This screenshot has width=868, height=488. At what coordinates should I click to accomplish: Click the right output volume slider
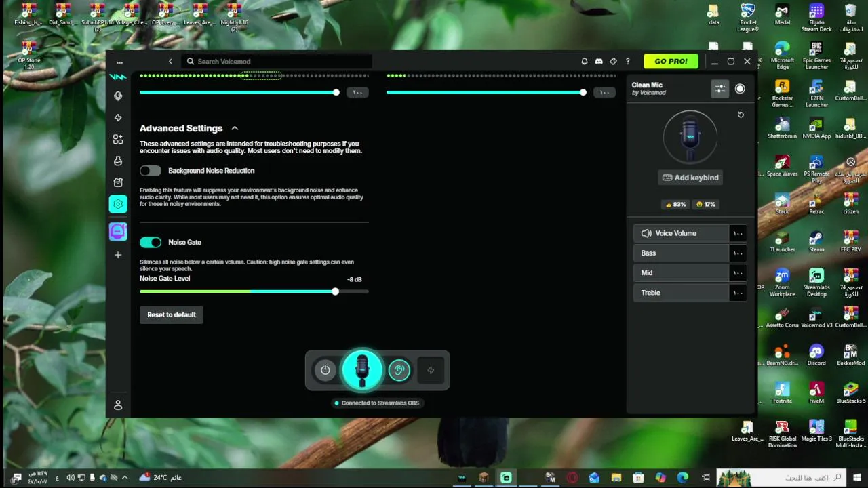coord(486,92)
